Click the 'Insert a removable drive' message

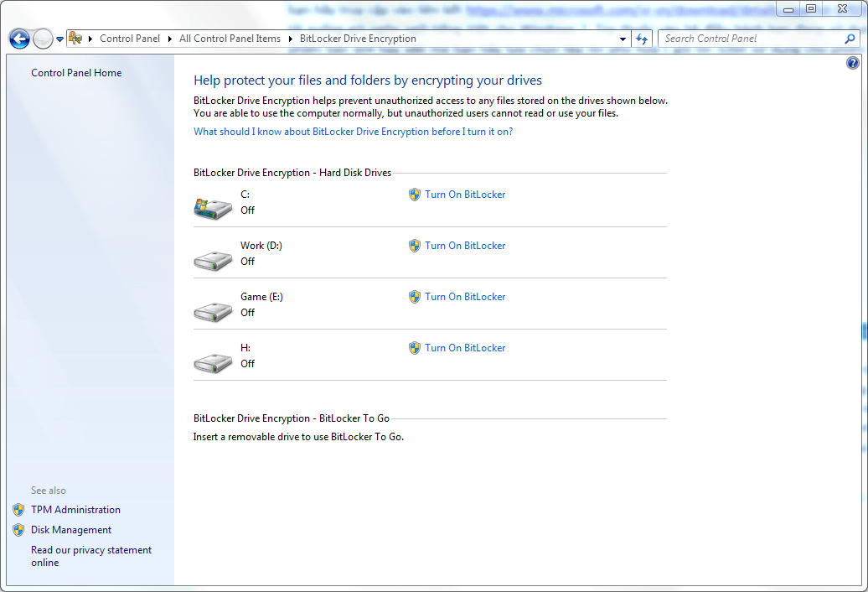click(x=298, y=437)
